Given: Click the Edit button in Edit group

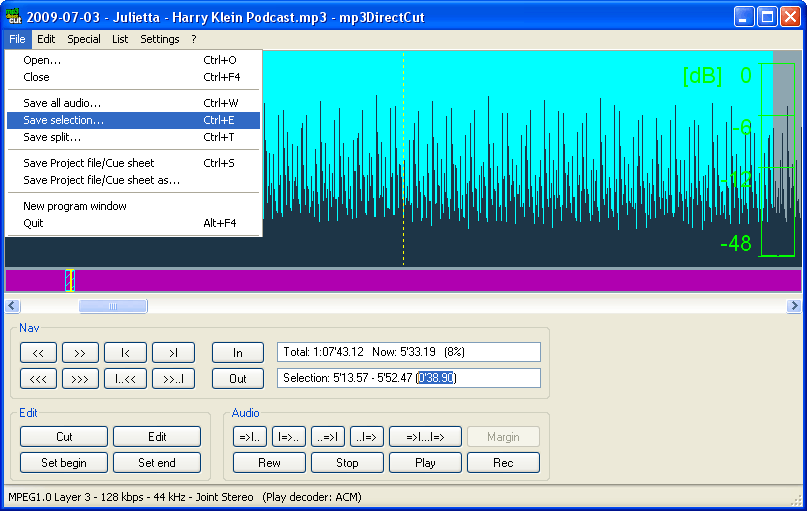Looking at the screenshot, I should 157,437.
